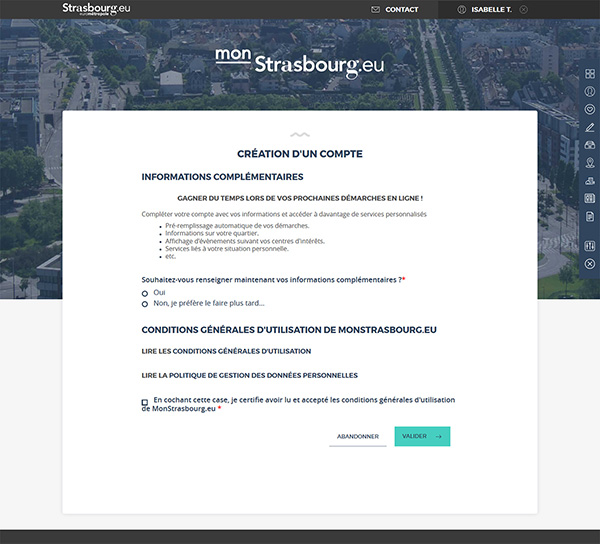Check the terms acceptance checkbox

[145, 402]
